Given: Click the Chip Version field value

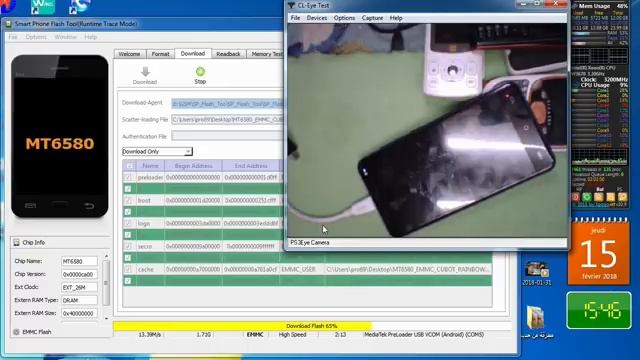Looking at the screenshot, I should 79,274.
